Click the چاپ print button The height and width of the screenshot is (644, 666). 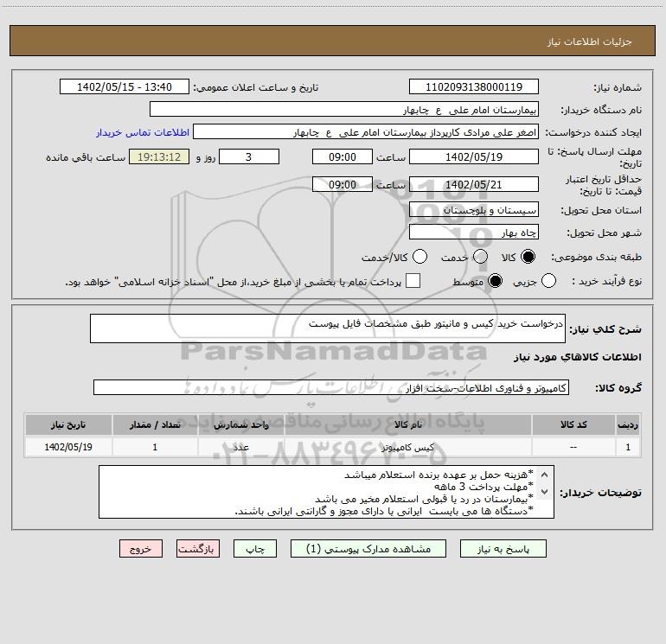pos(255,549)
